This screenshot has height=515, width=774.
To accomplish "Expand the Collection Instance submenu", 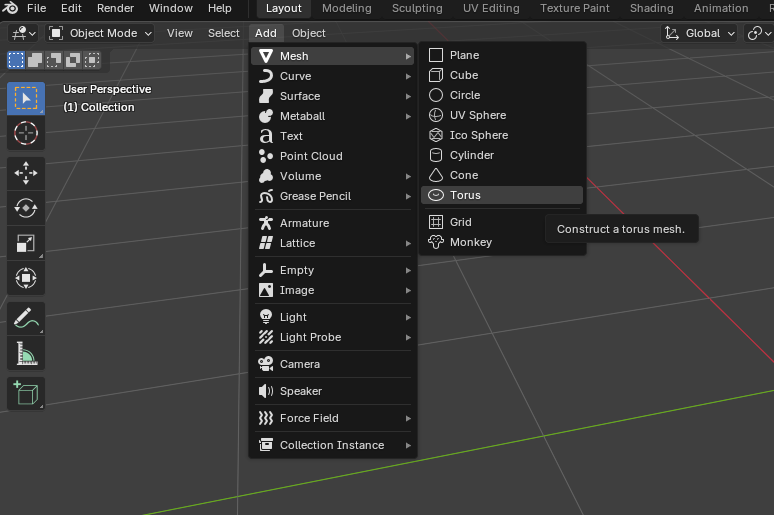I will click(333, 445).
